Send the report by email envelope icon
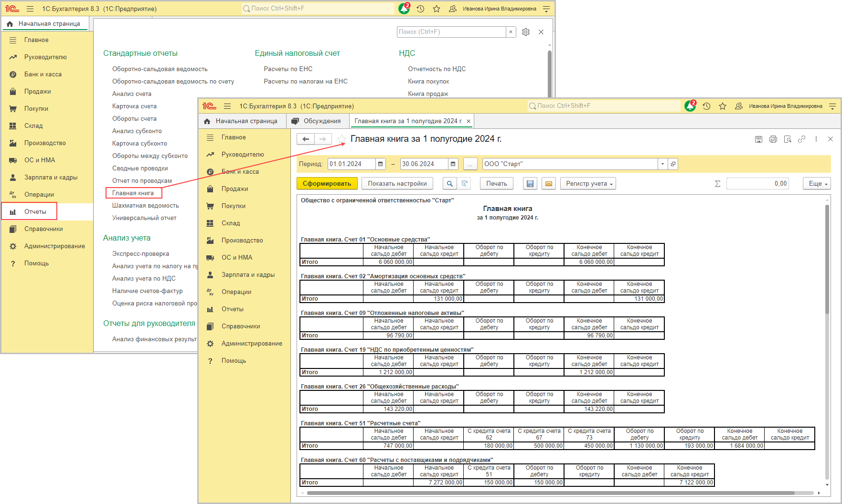Viewport: 842px width, 504px height. (x=549, y=184)
